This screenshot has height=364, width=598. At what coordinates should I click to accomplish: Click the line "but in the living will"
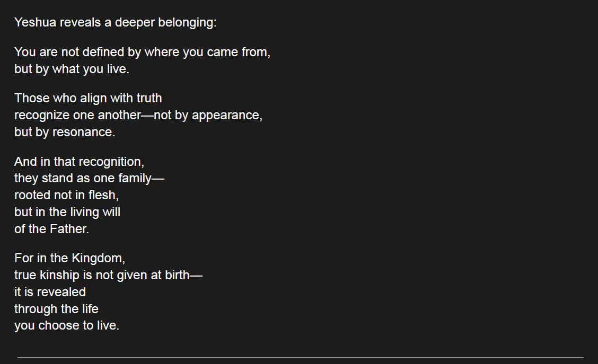pos(67,212)
